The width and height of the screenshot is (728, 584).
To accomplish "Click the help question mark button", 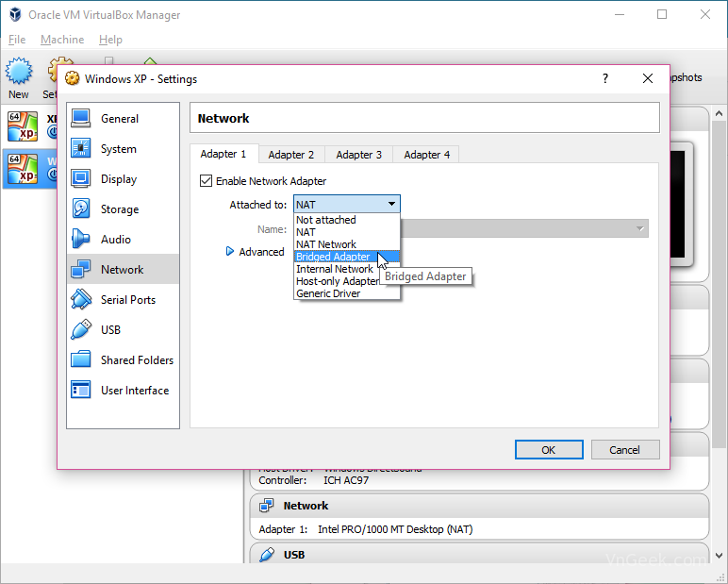I will [x=605, y=78].
